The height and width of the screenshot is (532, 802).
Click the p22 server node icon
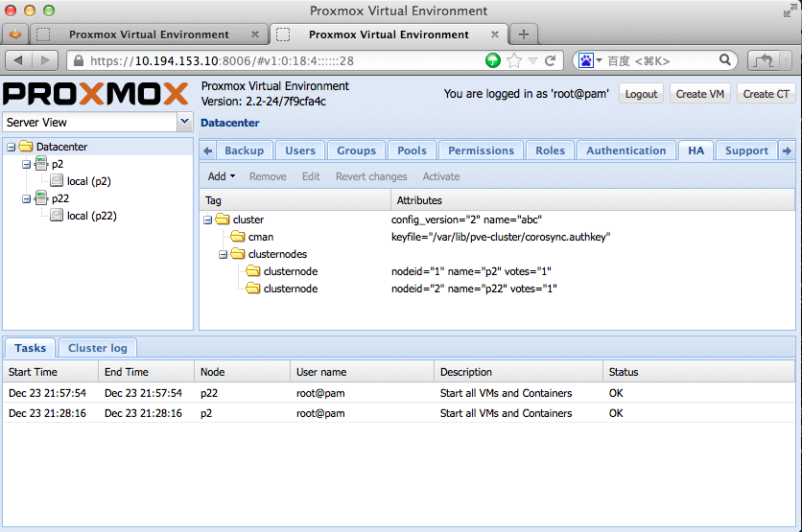click(x=40, y=198)
